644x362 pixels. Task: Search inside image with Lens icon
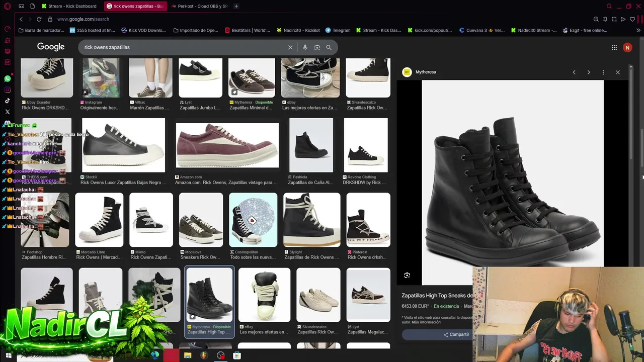[407, 275]
